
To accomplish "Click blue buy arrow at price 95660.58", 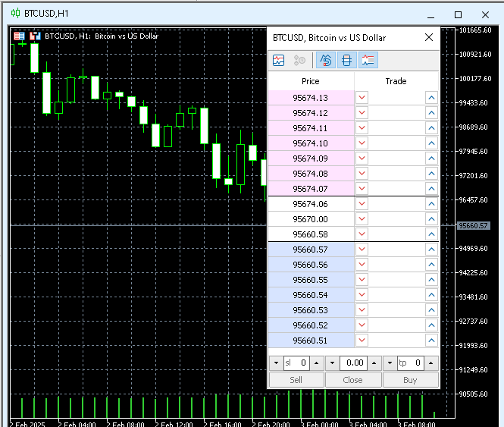I will [x=431, y=234].
